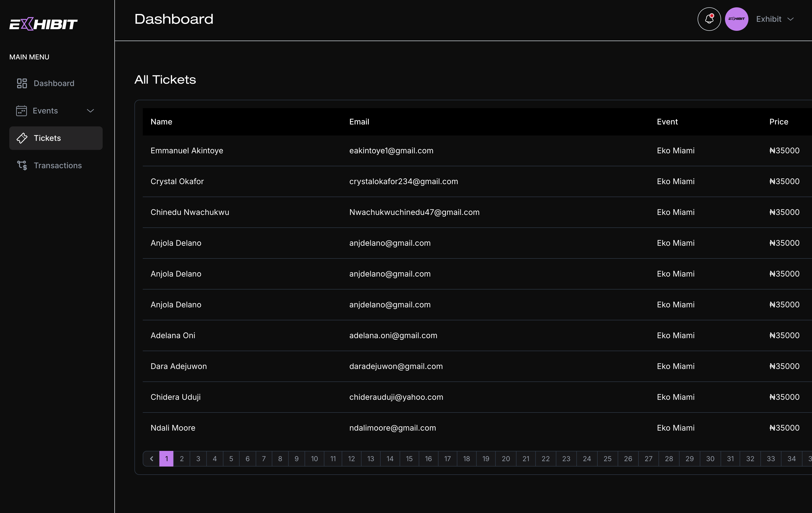Open the Exhibit account dropdown arrow
Image resolution: width=812 pixels, height=513 pixels.
click(x=790, y=19)
